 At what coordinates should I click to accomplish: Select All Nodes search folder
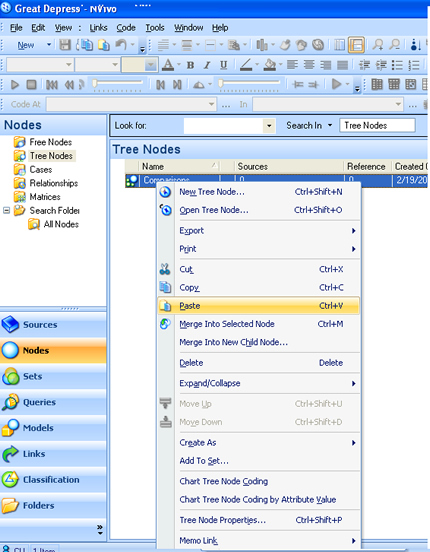(x=54, y=224)
